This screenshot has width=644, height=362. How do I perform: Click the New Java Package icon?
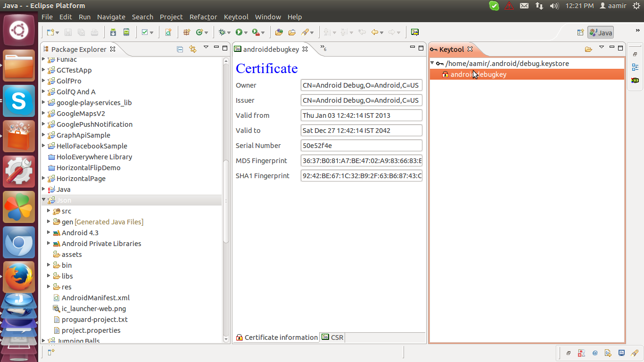tap(187, 32)
